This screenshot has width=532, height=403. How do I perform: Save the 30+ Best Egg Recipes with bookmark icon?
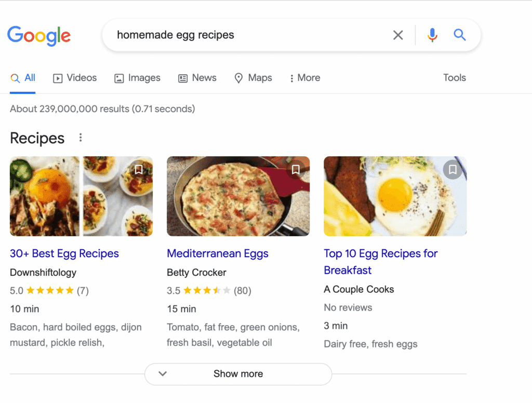pos(139,169)
